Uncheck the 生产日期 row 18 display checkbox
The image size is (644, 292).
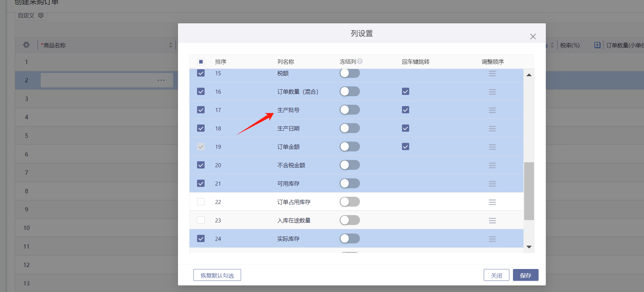tap(201, 128)
